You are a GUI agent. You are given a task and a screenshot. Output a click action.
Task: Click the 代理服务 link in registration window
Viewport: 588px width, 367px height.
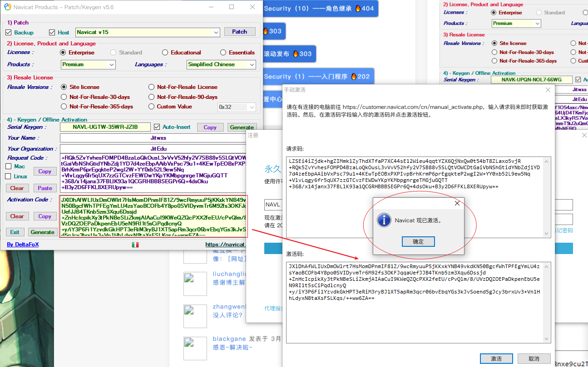click(x=274, y=308)
